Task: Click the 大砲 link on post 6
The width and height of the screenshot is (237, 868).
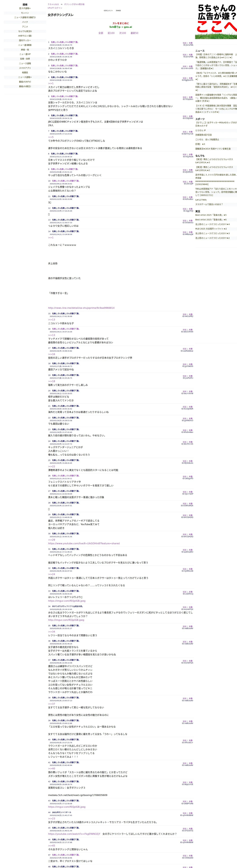Action: click(x=191, y=117)
